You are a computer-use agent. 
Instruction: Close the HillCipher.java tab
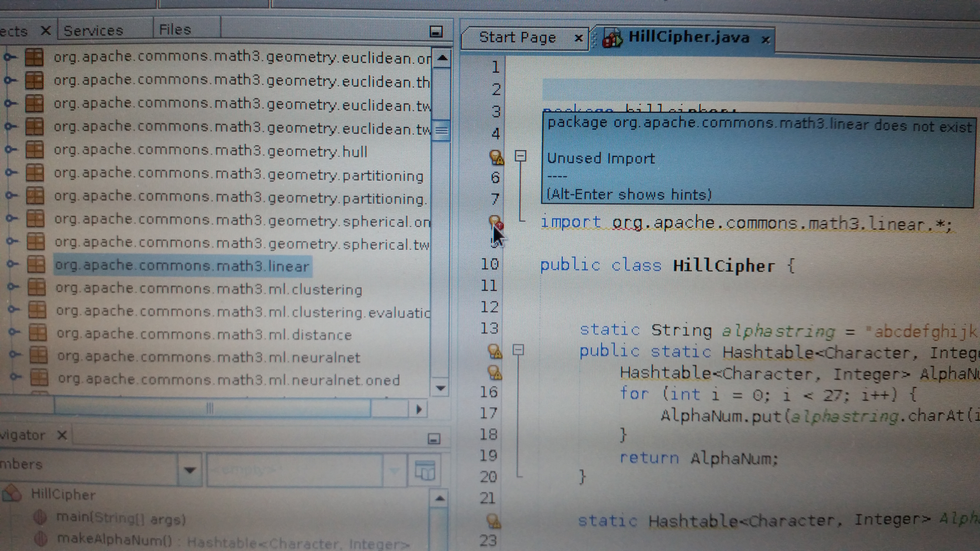765,39
